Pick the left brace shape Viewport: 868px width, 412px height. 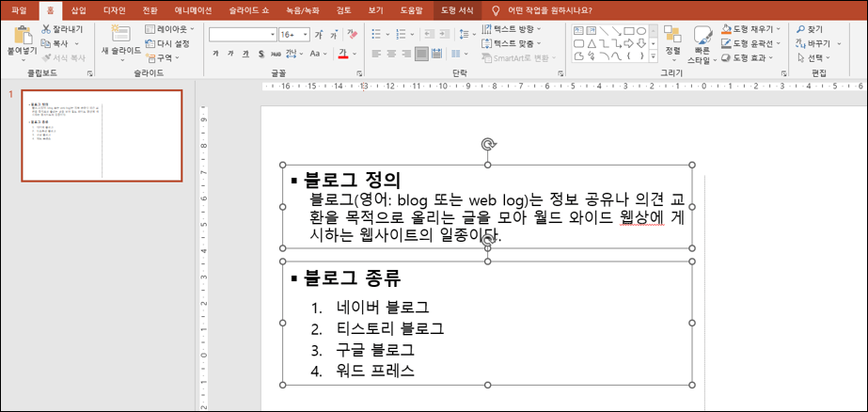coord(629,55)
